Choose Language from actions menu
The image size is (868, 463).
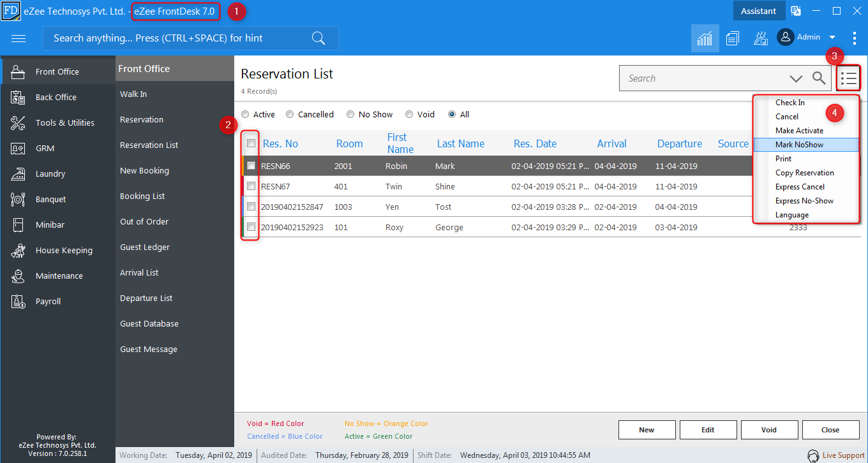pyautogui.click(x=806, y=215)
